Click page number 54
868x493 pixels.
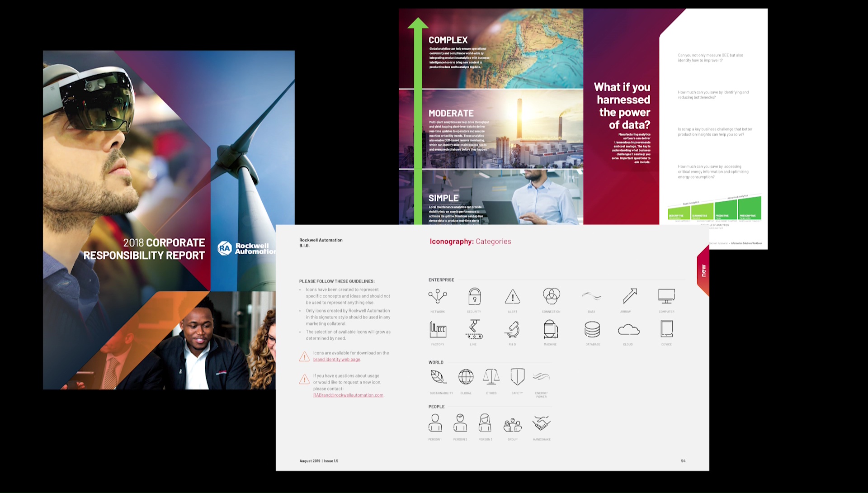pyautogui.click(x=683, y=461)
